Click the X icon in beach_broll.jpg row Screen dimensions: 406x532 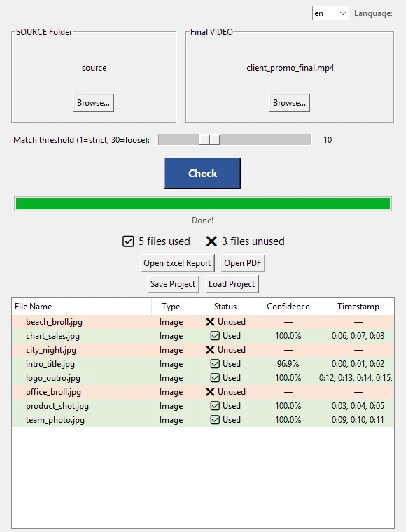[x=210, y=322]
